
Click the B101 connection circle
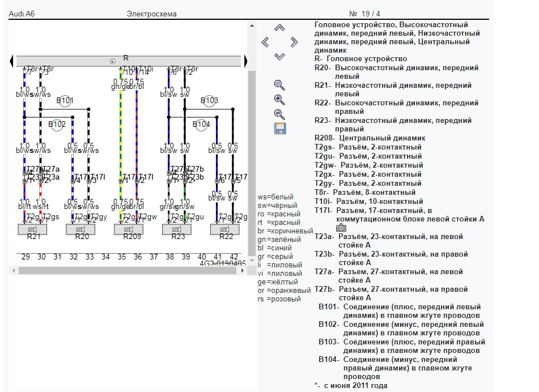[x=65, y=101]
